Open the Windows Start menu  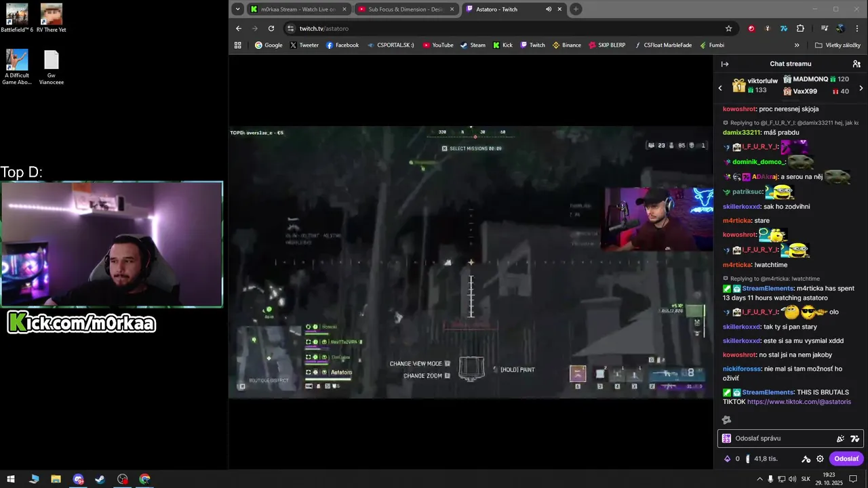pos(11,479)
